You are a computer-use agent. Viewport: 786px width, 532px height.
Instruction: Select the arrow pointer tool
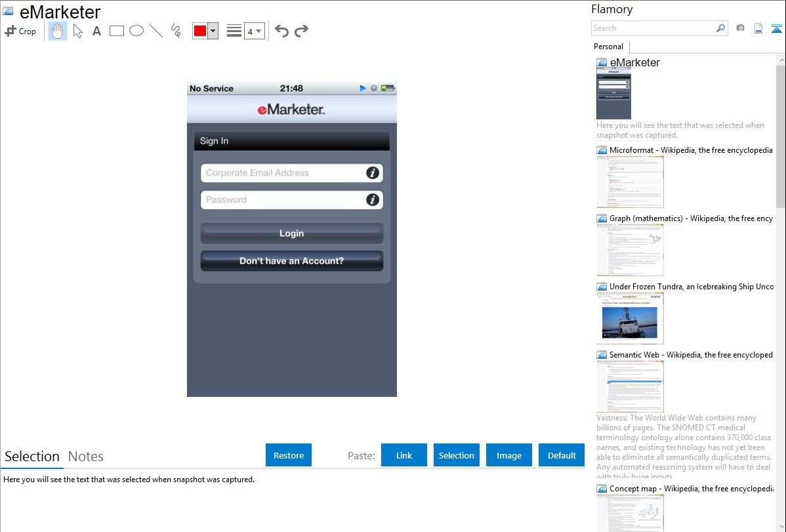(x=77, y=31)
